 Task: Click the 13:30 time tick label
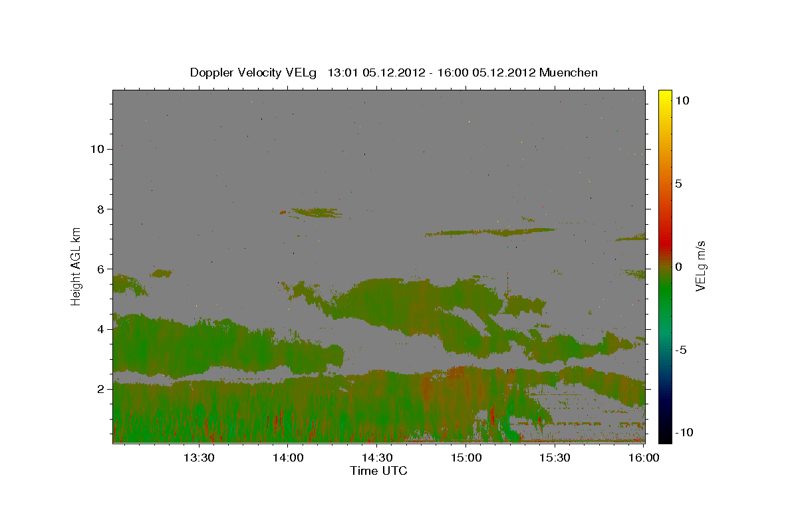[198, 458]
